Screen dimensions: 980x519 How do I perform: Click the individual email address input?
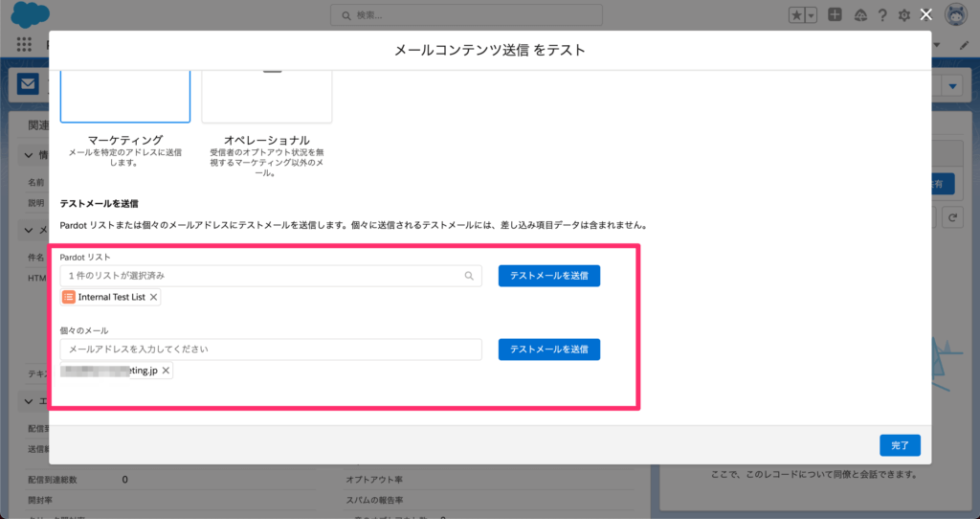(271, 350)
